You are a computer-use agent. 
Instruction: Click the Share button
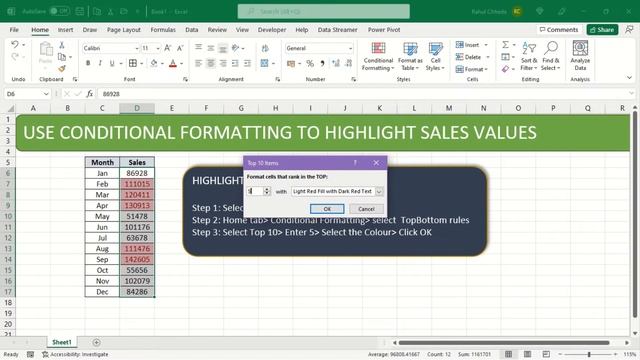tap(602, 30)
